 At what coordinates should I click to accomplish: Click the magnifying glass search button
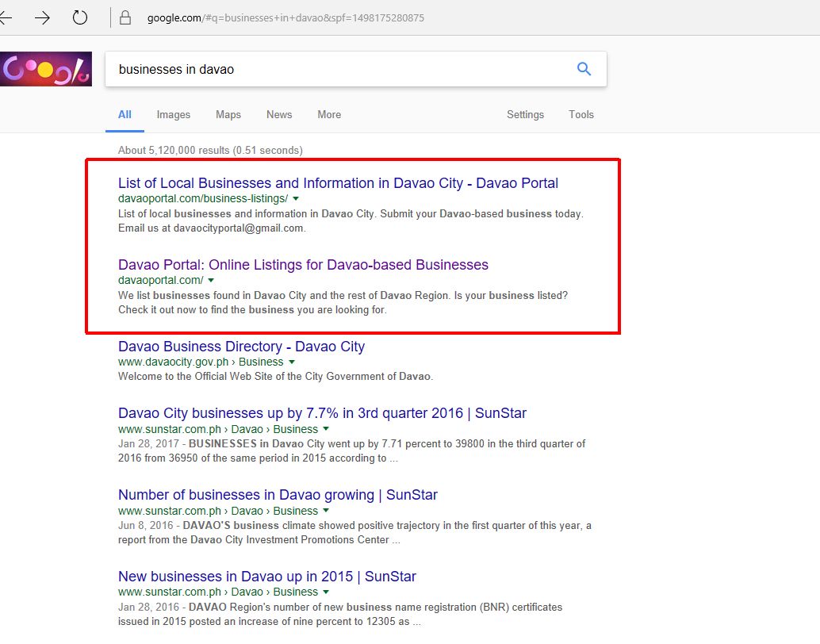coord(584,68)
